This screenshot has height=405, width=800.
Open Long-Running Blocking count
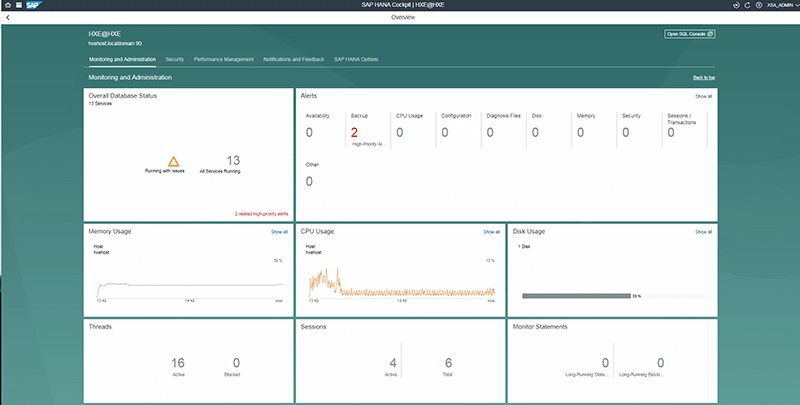[661, 363]
